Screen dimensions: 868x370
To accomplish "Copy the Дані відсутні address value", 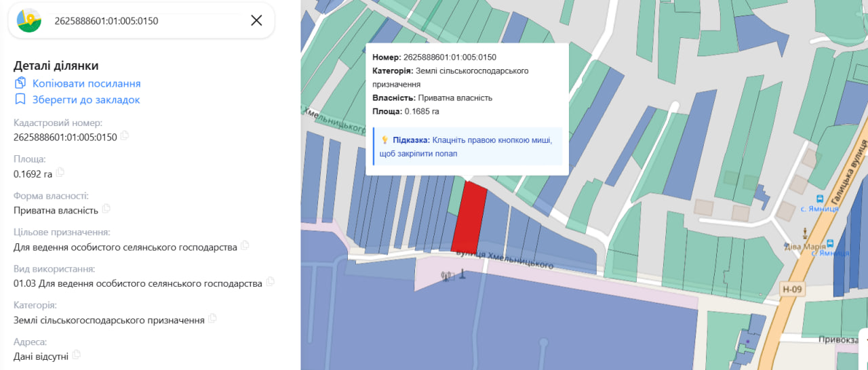I will pyautogui.click(x=77, y=354).
